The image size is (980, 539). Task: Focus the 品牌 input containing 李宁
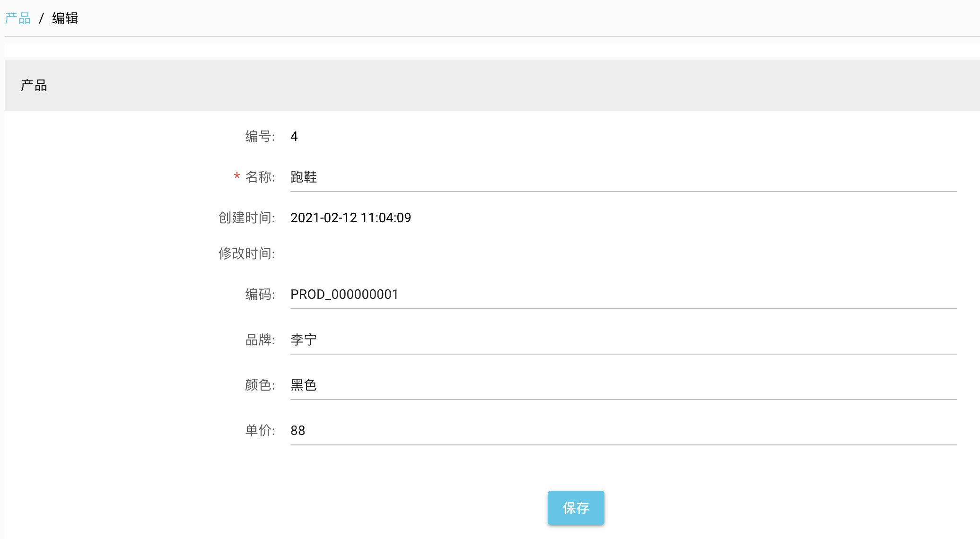click(623, 340)
